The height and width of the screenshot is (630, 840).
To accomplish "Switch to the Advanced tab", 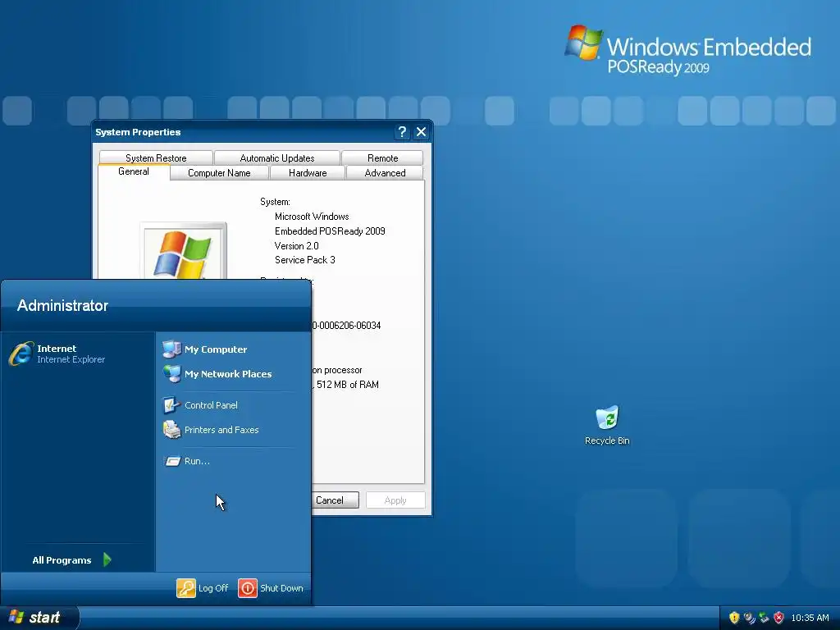I will click(385, 173).
